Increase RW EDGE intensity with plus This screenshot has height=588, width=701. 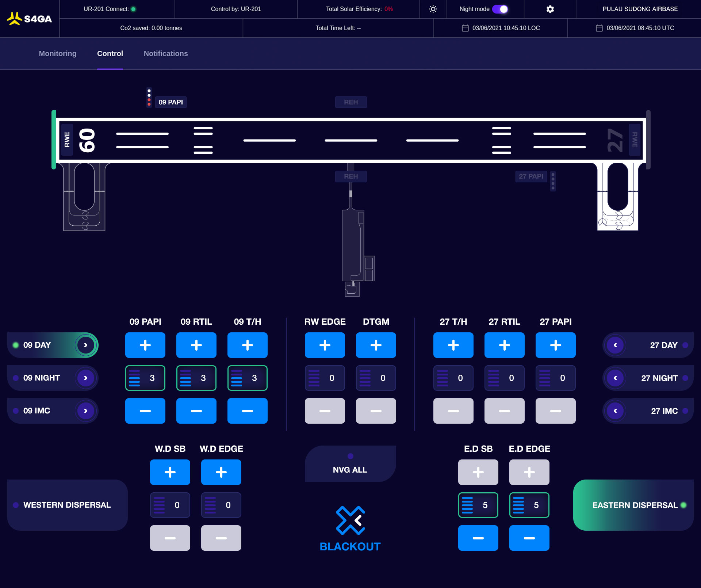(325, 345)
